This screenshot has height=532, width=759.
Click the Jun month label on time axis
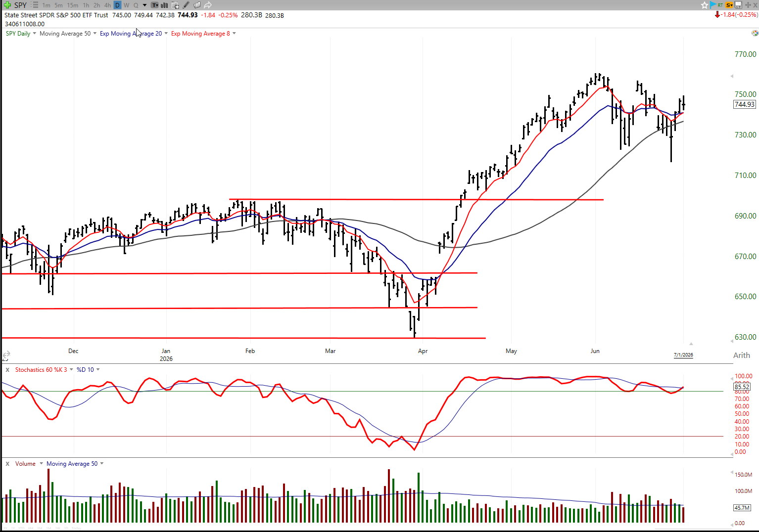point(595,351)
